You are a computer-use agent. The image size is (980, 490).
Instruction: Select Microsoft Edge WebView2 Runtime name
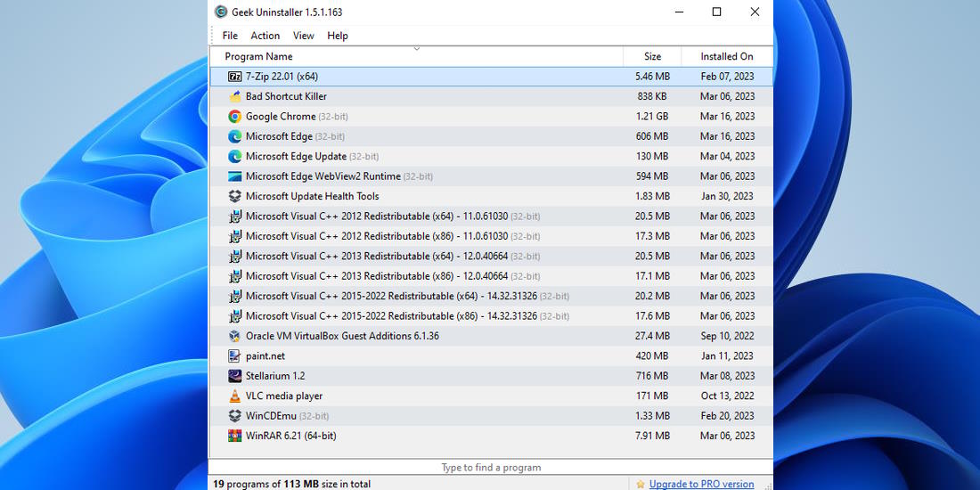coord(323,176)
